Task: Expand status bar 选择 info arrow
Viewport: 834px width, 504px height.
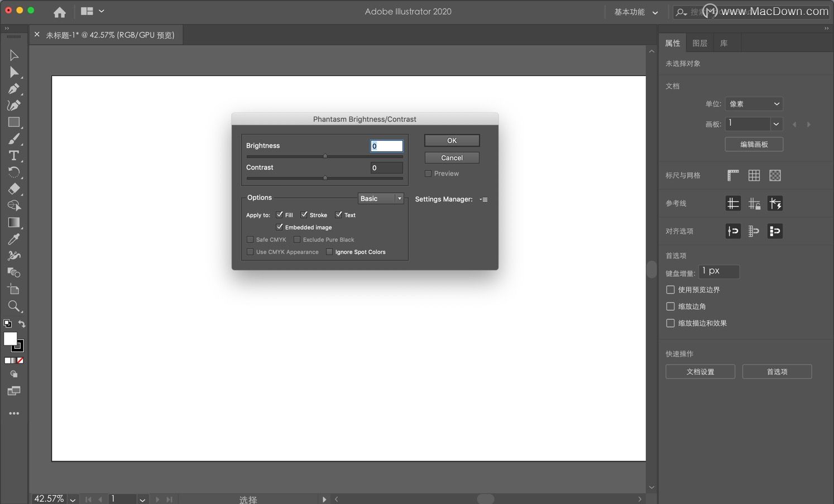Action: 324,500
